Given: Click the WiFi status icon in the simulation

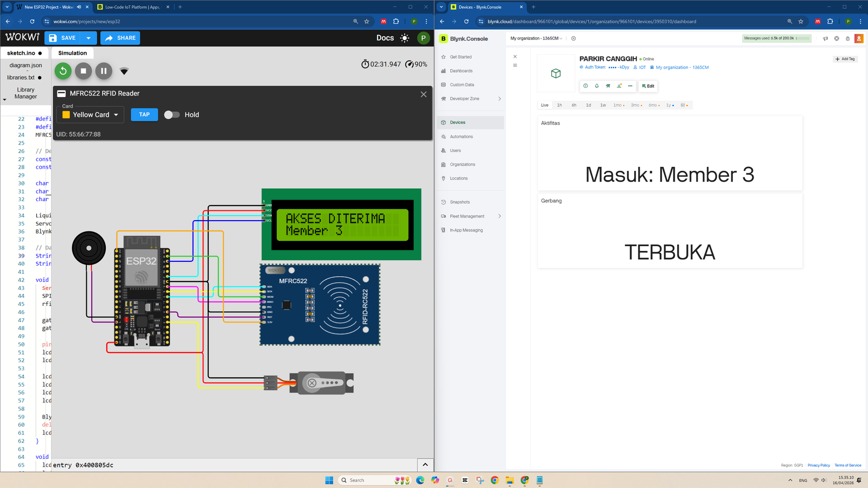Looking at the screenshot, I should (x=124, y=71).
